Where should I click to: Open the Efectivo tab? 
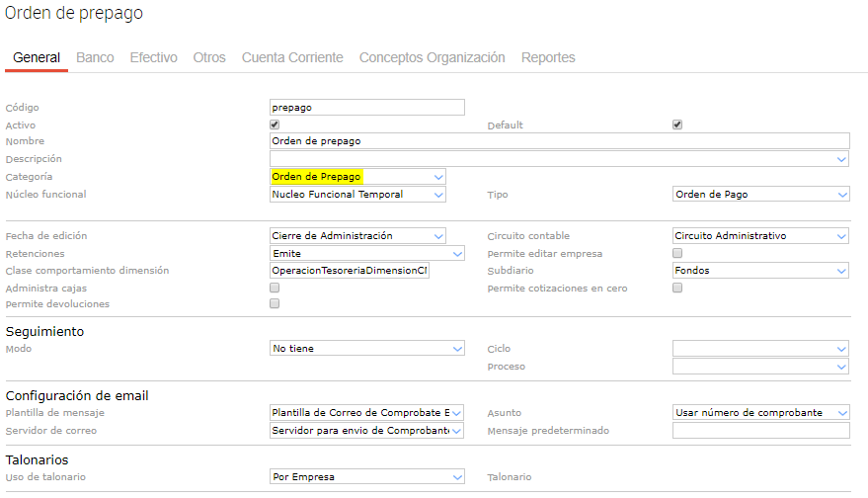pos(153,57)
